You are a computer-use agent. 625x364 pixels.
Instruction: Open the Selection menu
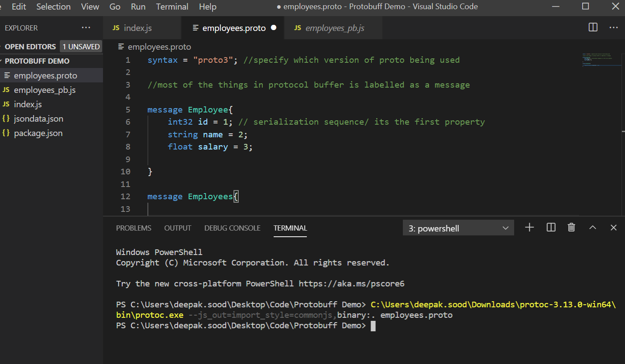pos(53,7)
